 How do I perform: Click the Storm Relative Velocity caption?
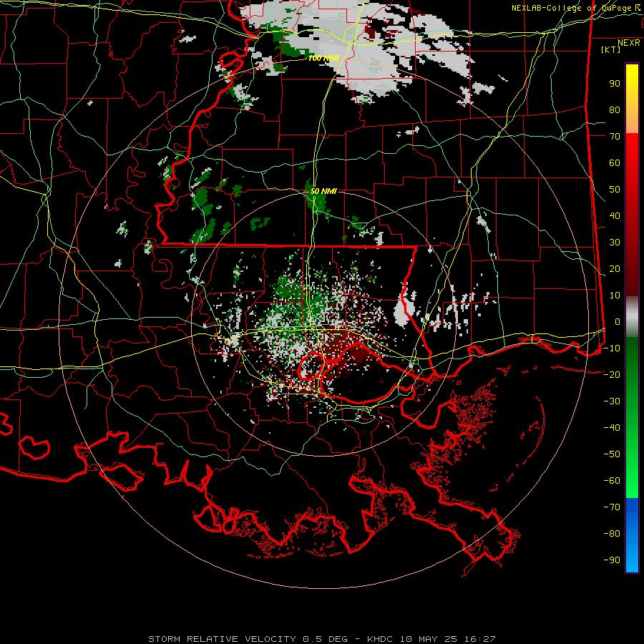coord(321,639)
